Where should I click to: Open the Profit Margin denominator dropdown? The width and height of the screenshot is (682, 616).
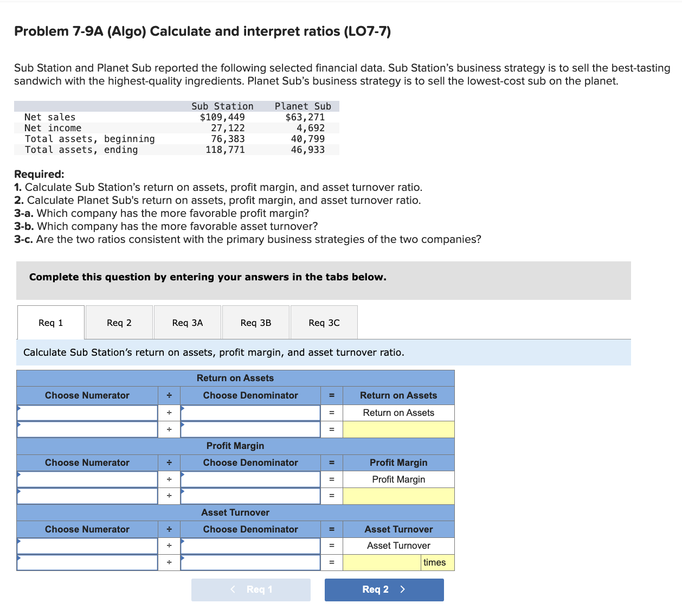coord(250,479)
